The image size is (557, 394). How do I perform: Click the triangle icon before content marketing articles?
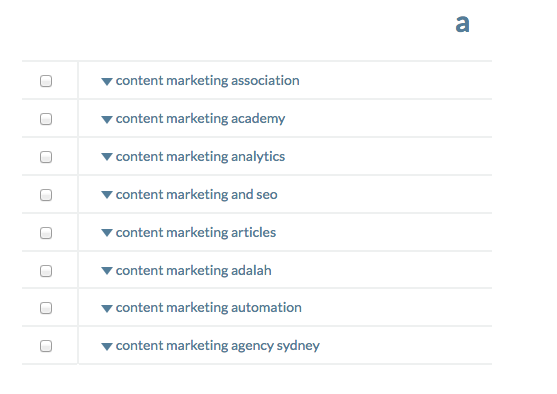pos(107,233)
